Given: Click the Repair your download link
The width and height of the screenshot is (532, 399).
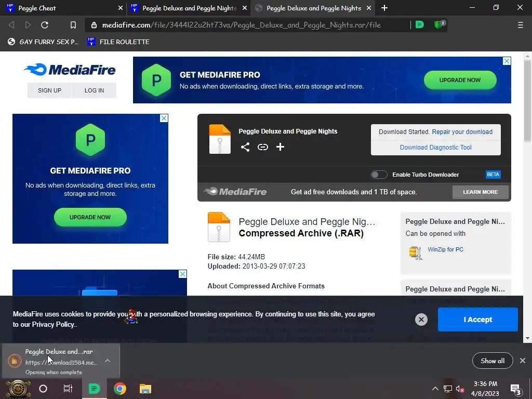Looking at the screenshot, I should [462, 132].
